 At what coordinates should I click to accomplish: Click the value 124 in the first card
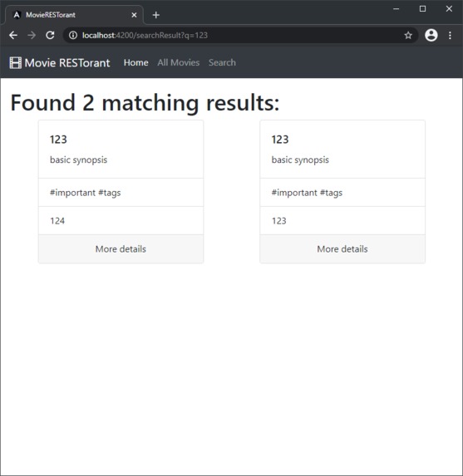[x=57, y=221]
